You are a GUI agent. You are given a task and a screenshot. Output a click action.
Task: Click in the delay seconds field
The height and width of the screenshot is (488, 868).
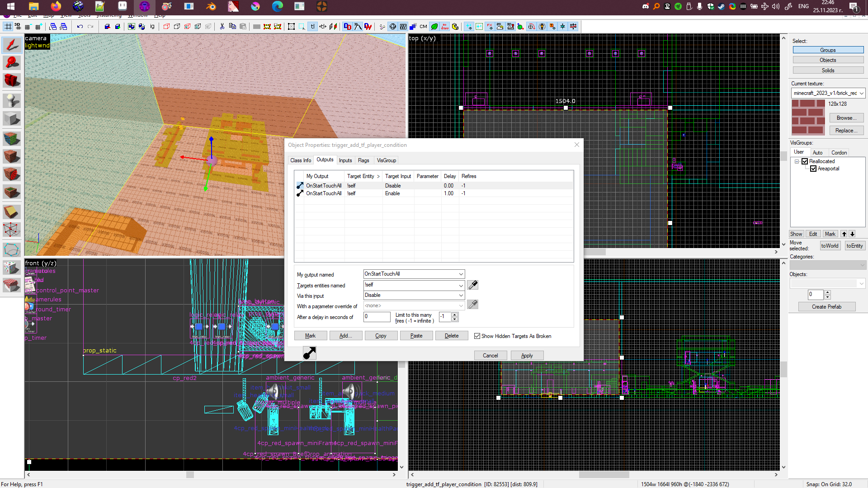pos(377,317)
